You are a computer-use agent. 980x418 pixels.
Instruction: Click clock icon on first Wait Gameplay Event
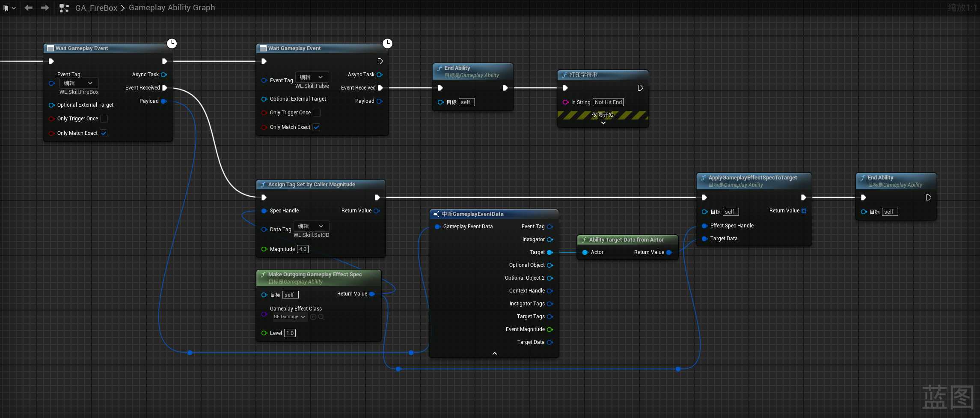tap(172, 43)
